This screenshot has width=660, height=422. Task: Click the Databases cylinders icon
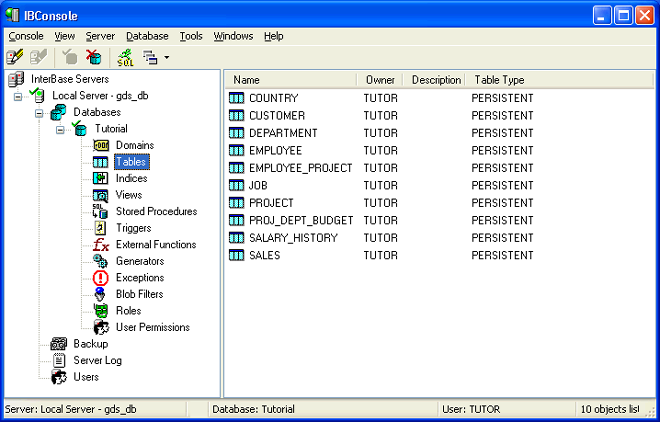58,112
